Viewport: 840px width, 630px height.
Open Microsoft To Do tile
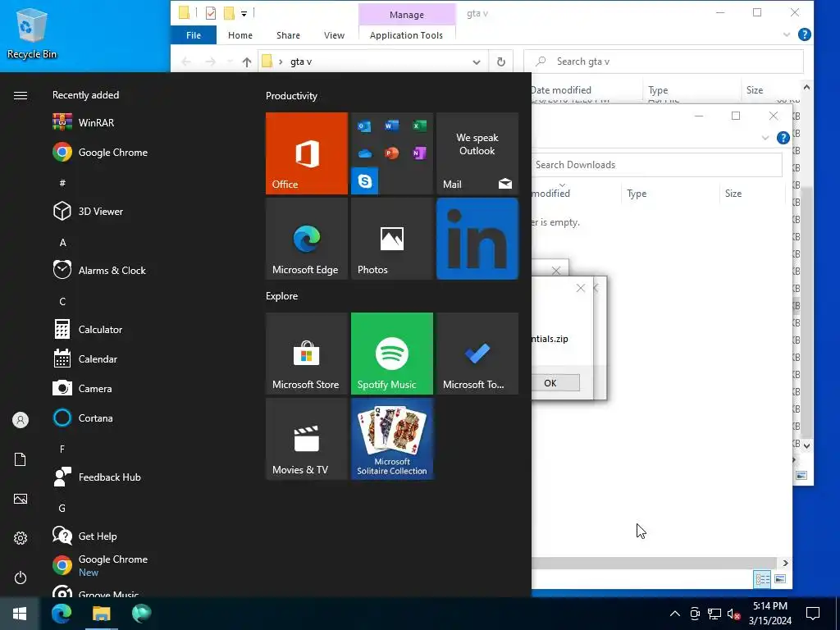coord(477,354)
